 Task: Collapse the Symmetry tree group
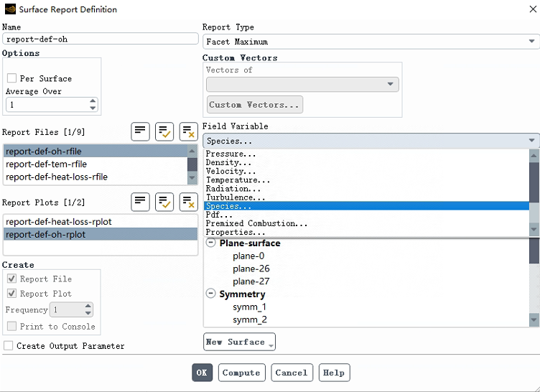pyautogui.click(x=211, y=294)
